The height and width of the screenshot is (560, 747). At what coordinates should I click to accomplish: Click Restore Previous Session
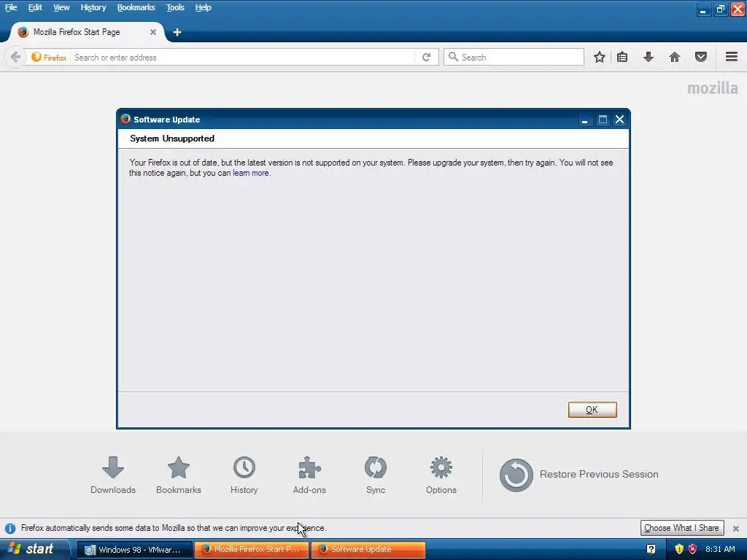pos(578,475)
